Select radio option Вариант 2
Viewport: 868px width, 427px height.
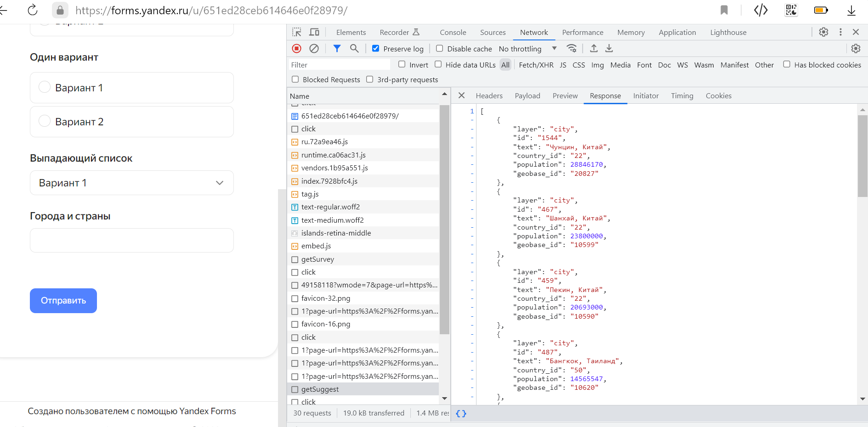[x=45, y=121]
